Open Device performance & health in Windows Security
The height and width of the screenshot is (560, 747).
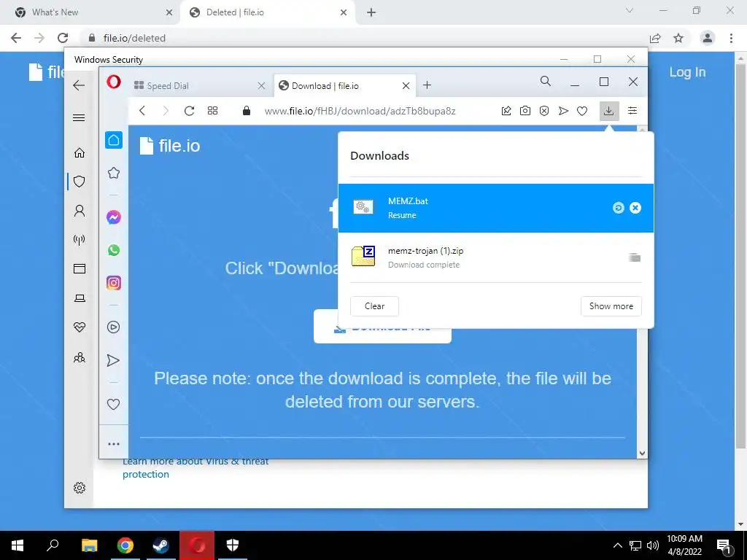click(x=79, y=327)
